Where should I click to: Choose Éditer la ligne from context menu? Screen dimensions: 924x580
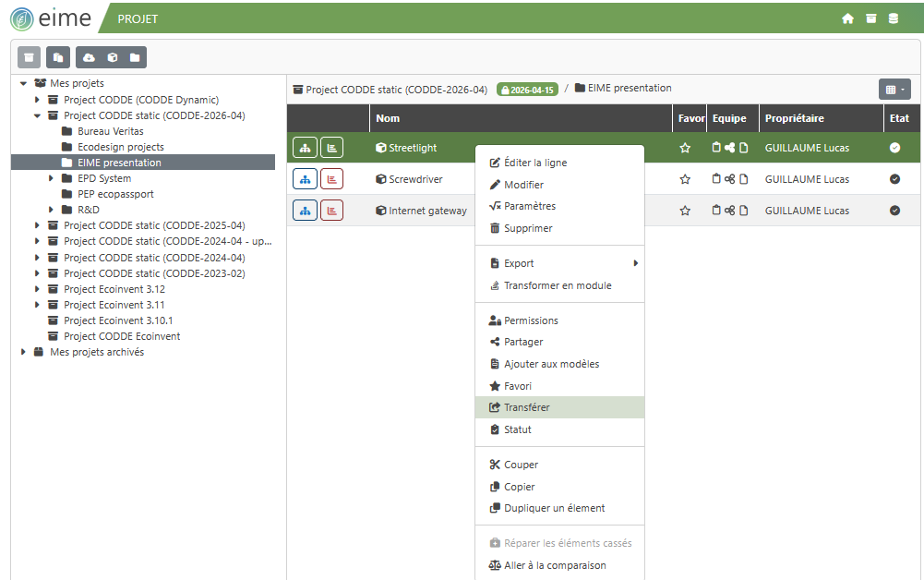click(559, 163)
